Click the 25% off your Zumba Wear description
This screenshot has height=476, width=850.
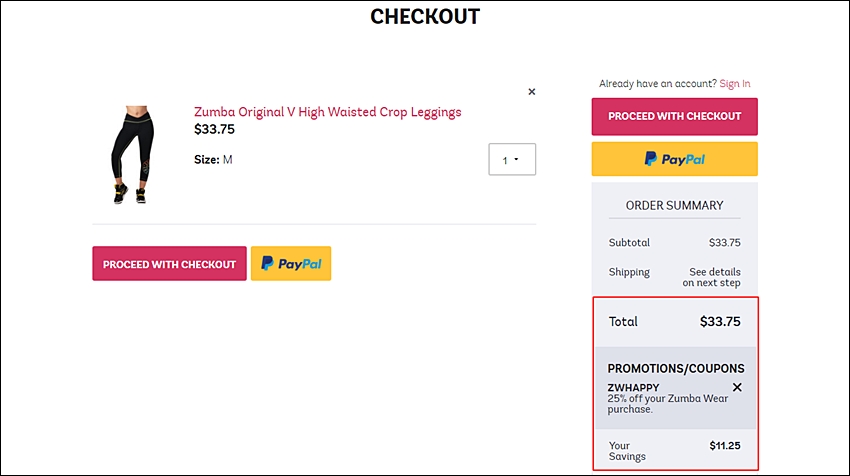667,404
